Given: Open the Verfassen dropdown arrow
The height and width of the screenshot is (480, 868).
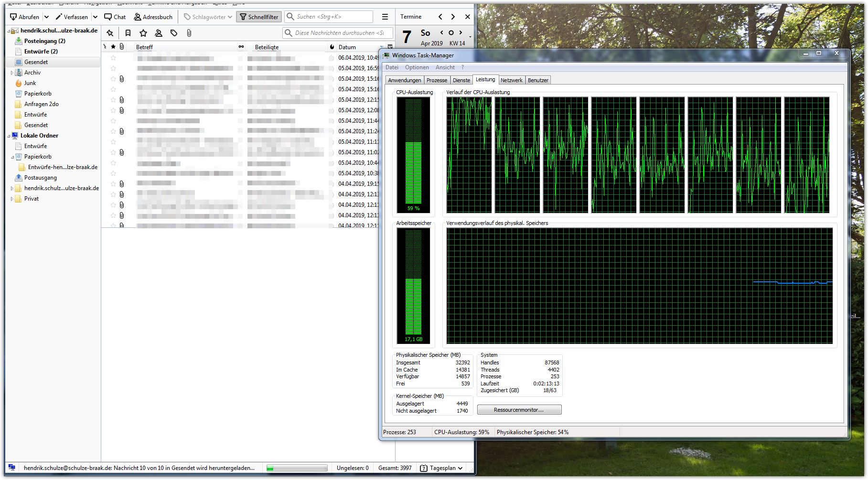Looking at the screenshot, I should pos(95,17).
